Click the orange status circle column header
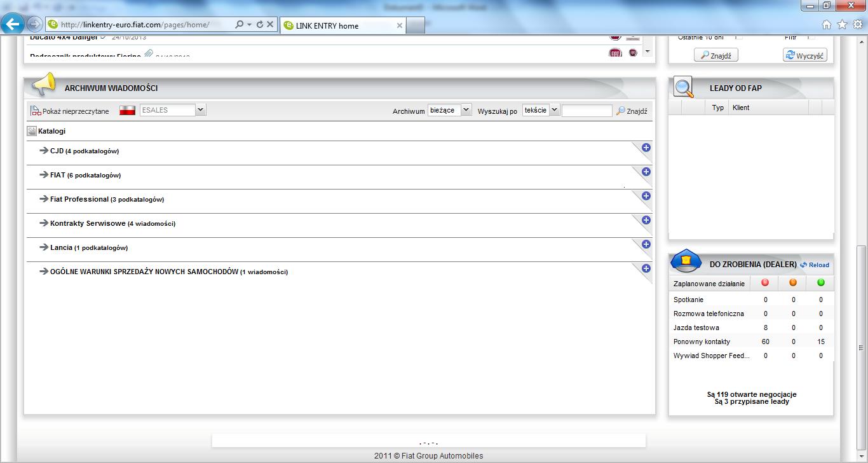The height and width of the screenshot is (463, 868). point(793,283)
